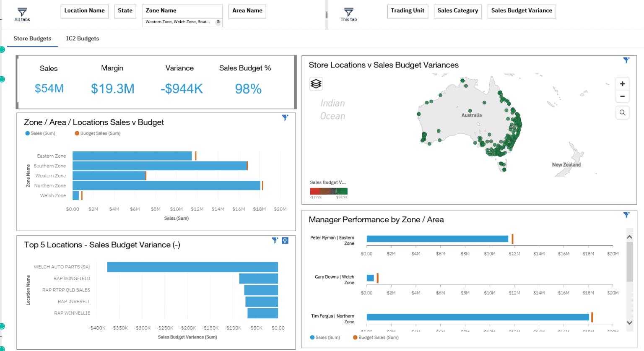This screenshot has width=644, height=351.
Task: Click the All tabs filter icon
Action: (22, 12)
